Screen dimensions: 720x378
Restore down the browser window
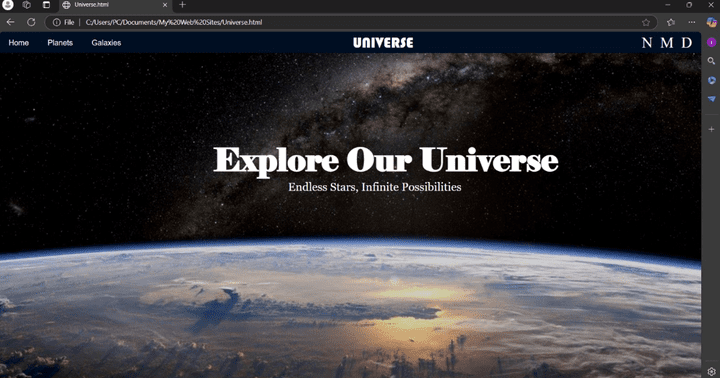689,5
